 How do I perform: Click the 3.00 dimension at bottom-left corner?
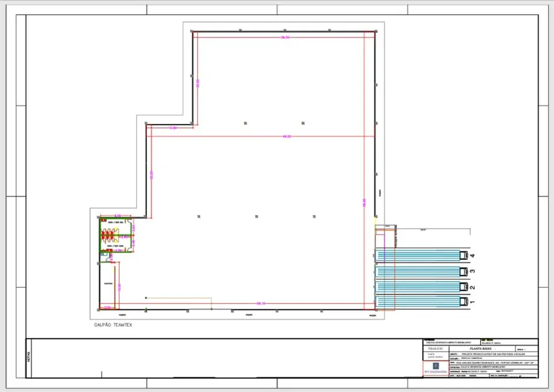pyautogui.click(x=107, y=308)
